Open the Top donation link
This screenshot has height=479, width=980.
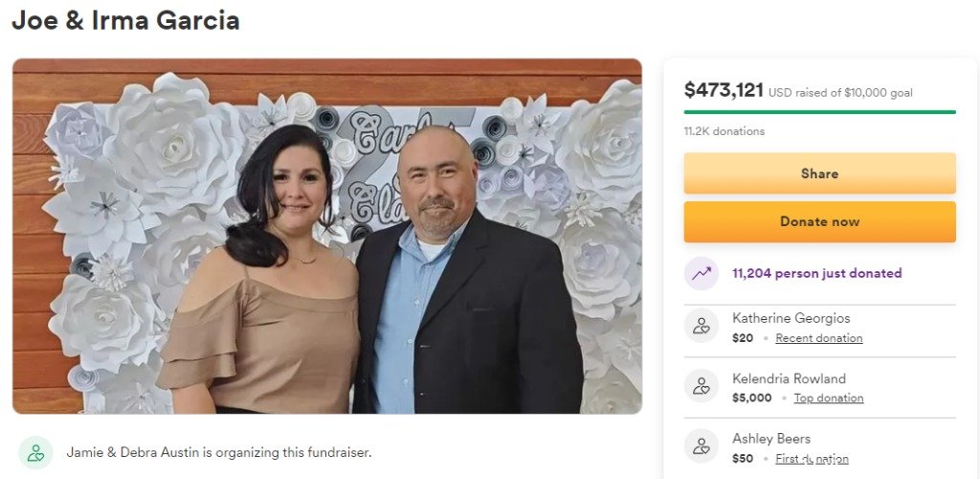[x=829, y=399]
